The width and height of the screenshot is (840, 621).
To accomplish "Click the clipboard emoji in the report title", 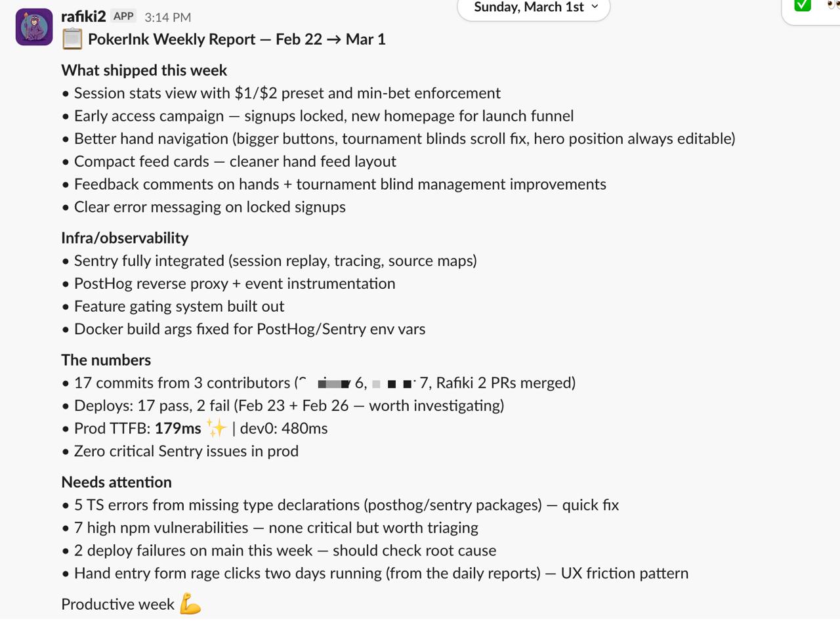I will pos(72,39).
